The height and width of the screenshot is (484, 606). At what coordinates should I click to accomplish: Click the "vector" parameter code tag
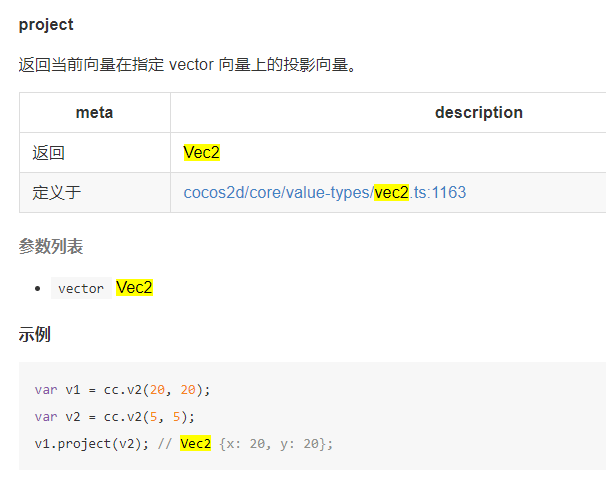coord(81,288)
